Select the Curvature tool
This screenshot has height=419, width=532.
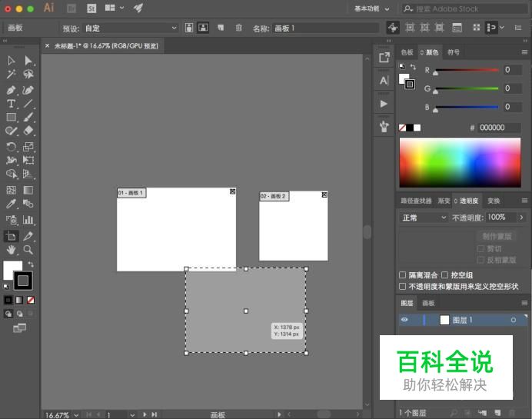(x=28, y=90)
